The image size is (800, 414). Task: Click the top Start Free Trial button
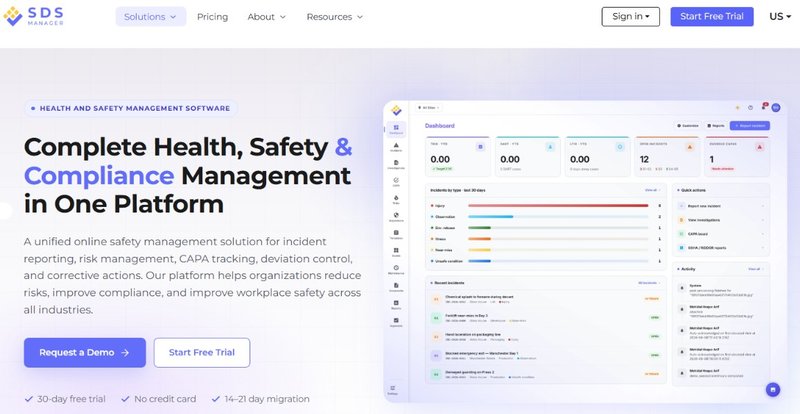coord(712,16)
